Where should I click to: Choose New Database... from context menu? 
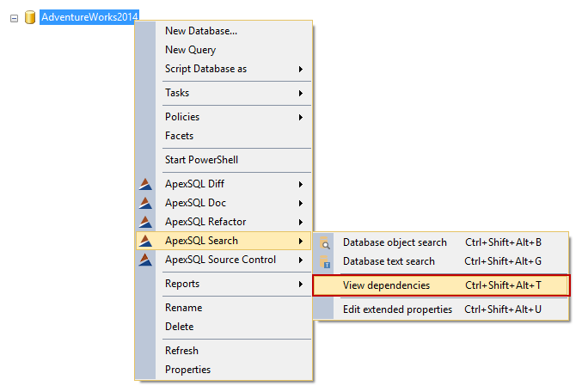(224, 31)
